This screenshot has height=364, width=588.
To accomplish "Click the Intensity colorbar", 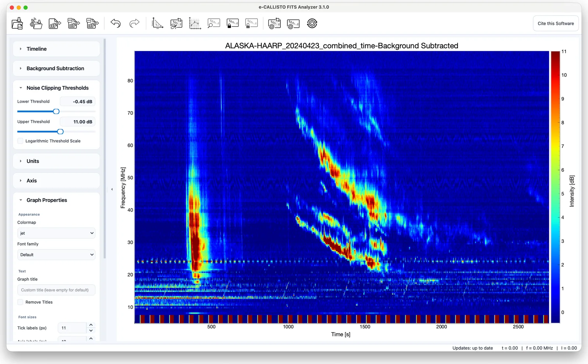I will click(555, 187).
